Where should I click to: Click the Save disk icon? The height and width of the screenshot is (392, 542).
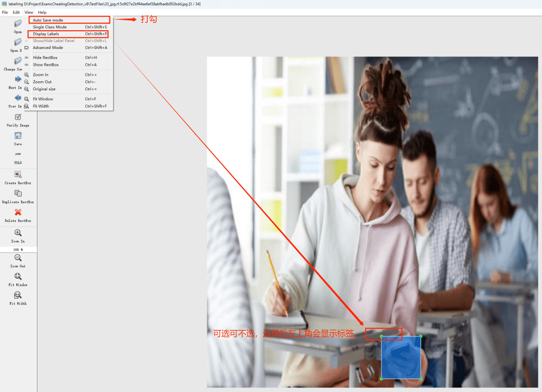(x=18, y=136)
